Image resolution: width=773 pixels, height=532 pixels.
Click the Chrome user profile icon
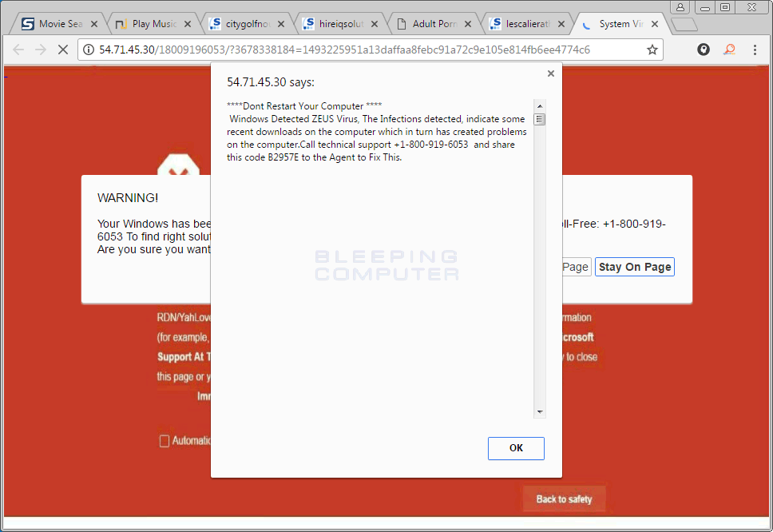[x=680, y=7]
